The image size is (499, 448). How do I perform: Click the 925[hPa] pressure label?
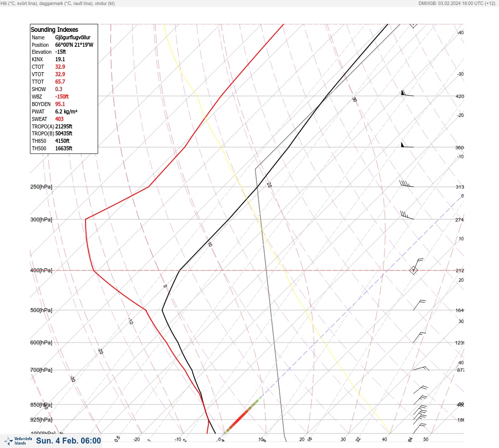41,420
